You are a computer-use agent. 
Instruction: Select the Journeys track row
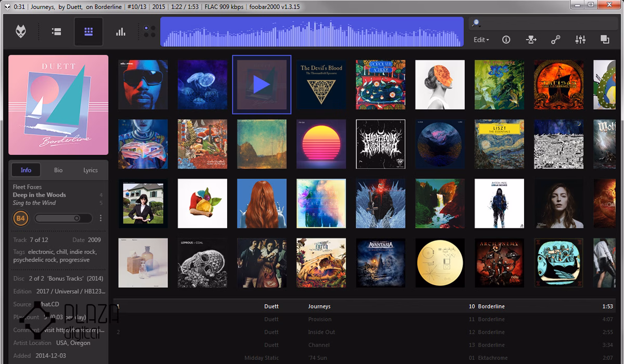click(365, 306)
